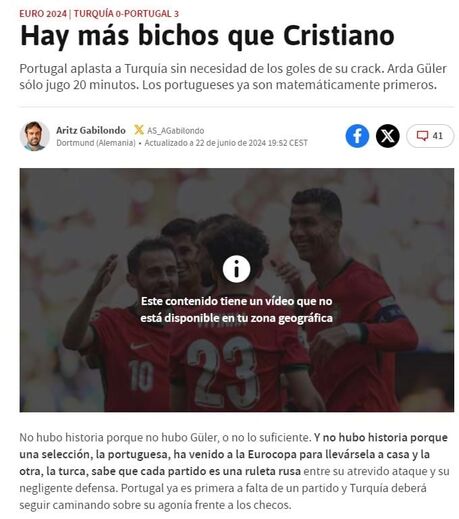
Task: Click the comment bubble icon
Action: [422, 136]
